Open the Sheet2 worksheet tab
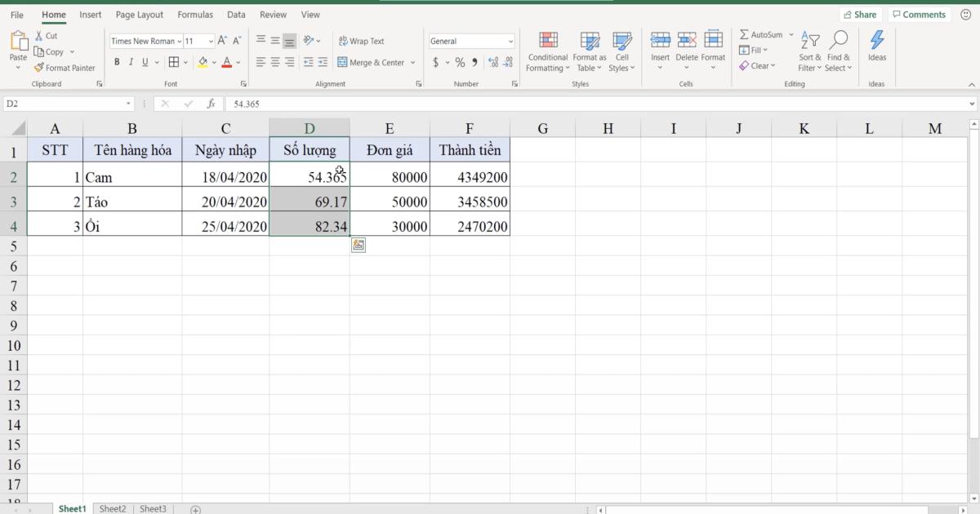Screen dimensions: 980x514 [x=113, y=508]
